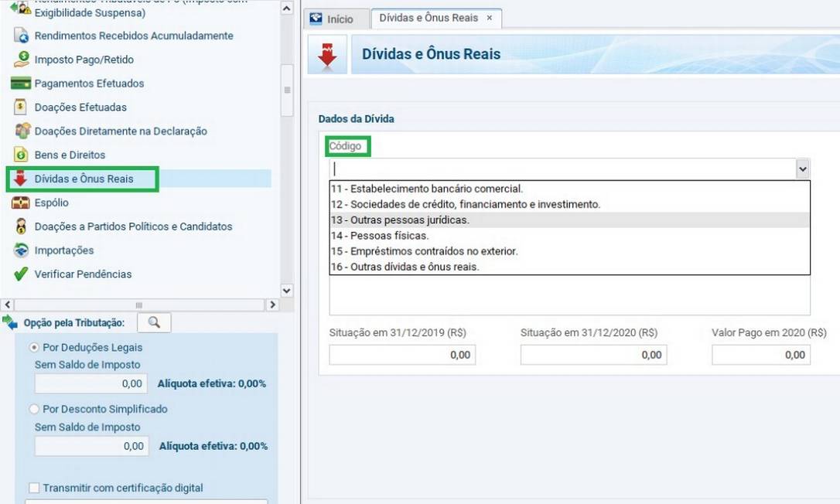Viewport: 840px width, 504px height.
Task: Choose option 14 - Pessoas físicas
Action: (x=380, y=236)
